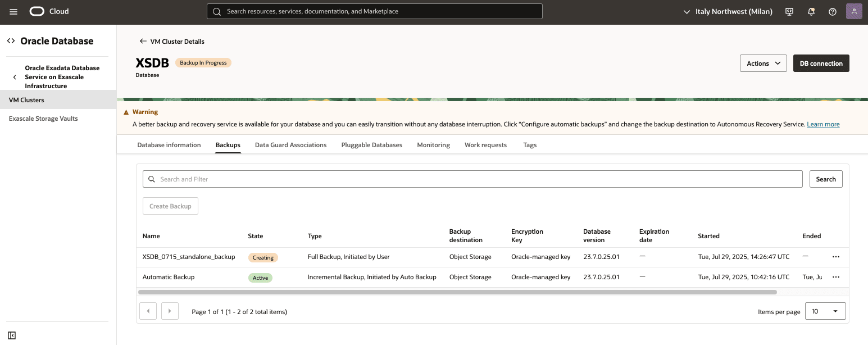
Task: Open the Learn more link in the warning
Action: pos(823,124)
